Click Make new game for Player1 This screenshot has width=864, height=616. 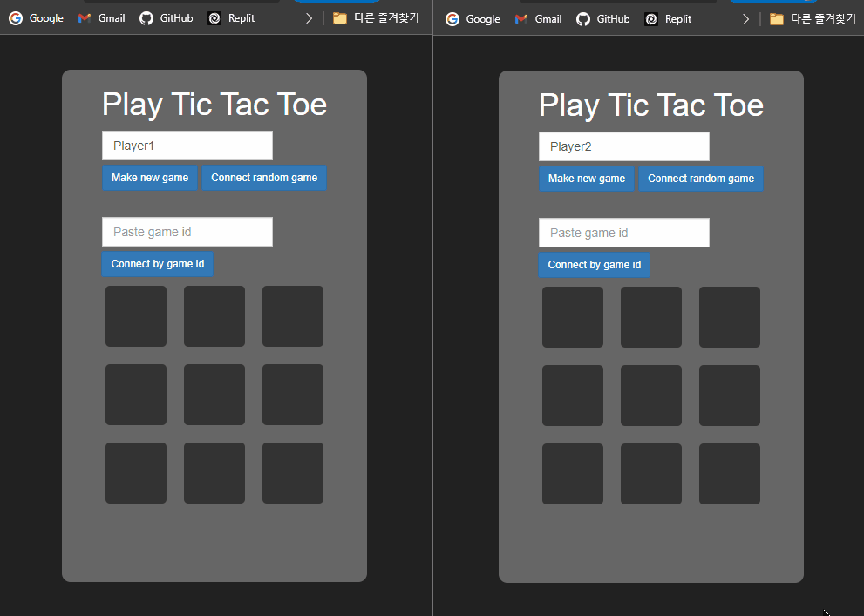coord(150,178)
